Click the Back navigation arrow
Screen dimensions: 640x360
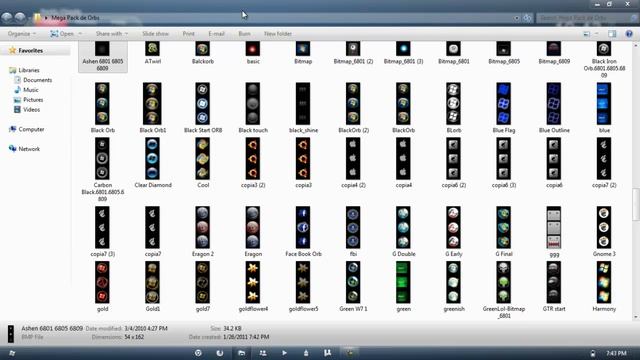coord(7,18)
